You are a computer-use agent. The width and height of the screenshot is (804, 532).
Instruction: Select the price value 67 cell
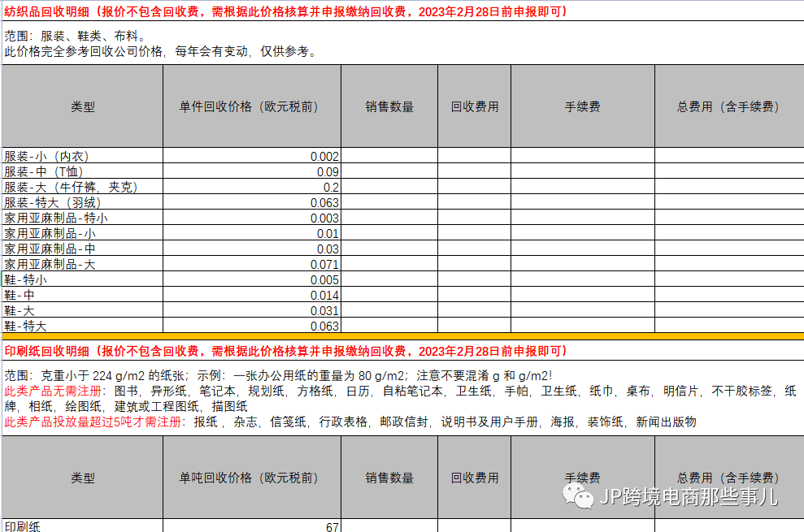pos(252,526)
